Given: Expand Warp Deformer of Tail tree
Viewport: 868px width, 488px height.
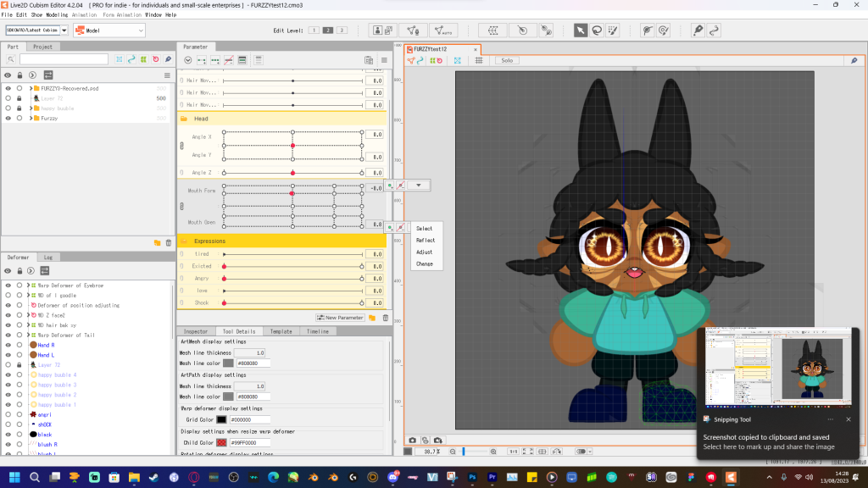Looking at the screenshot, I should click(28, 335).
